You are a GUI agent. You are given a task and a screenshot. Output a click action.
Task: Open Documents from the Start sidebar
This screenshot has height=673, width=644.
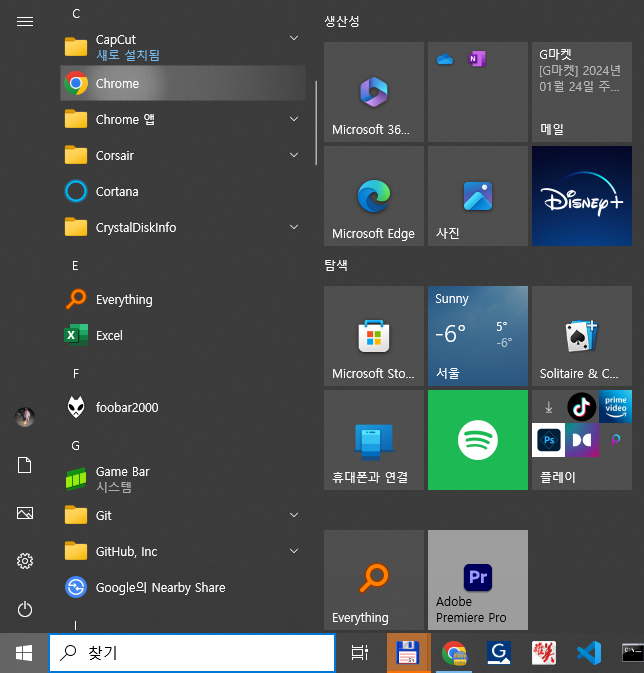[x=24, y=465]
